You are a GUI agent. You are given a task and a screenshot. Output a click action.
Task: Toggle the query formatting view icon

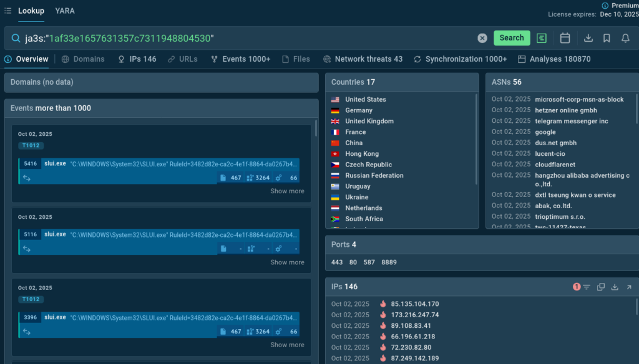click(x=542, y=38)
